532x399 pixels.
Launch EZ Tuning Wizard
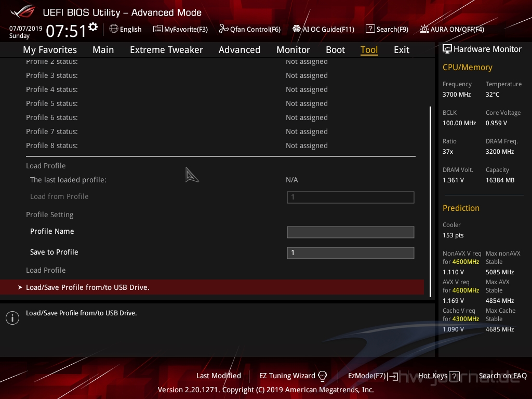tap(287, 376)
